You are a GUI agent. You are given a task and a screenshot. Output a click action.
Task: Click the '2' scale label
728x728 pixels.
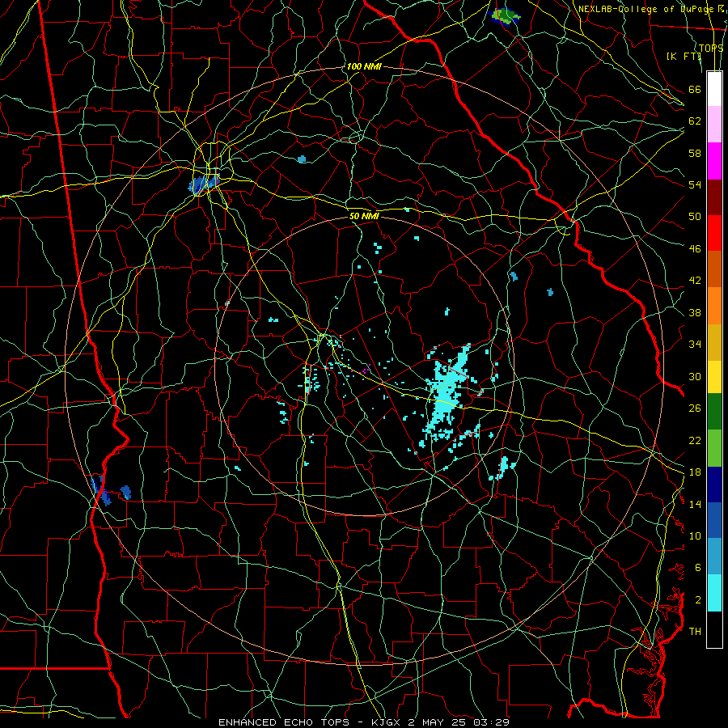point(698,600)
